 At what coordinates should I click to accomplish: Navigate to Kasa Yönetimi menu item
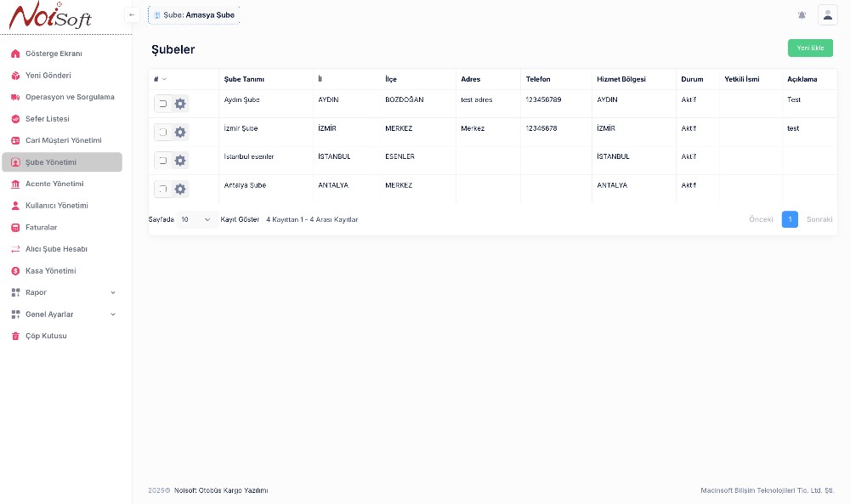point(51,271)
